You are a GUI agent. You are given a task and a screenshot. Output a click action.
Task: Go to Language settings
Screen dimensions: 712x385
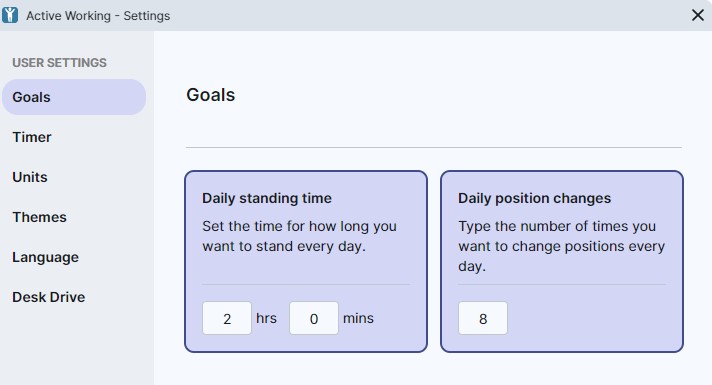[x=74, y=257]
